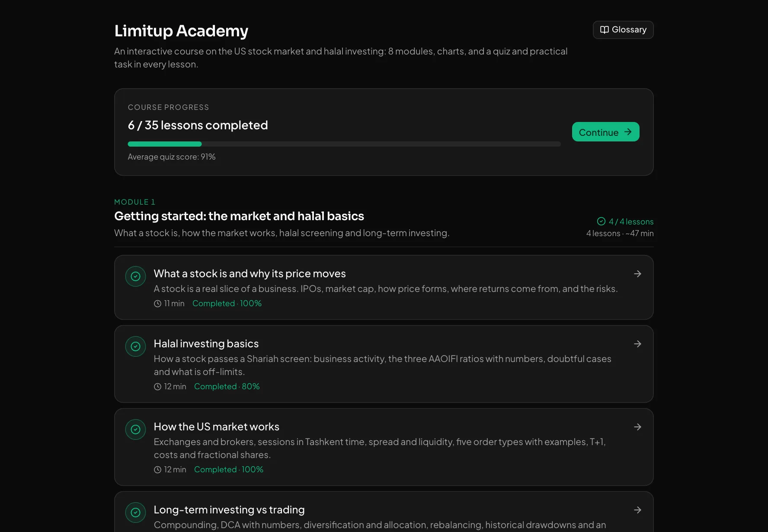Click '6 / 35 lessons completed' text

click(x=198, y=125)
